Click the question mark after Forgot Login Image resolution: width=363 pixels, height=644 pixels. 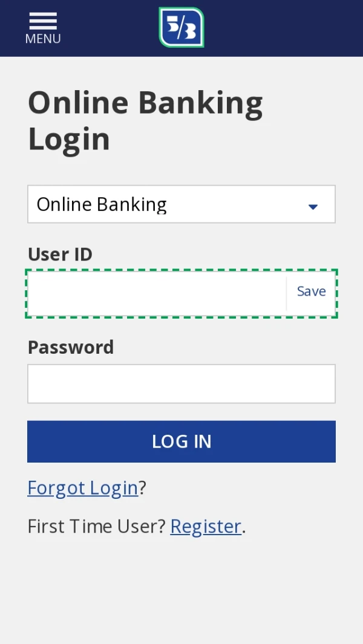click(x=143, y=488)
